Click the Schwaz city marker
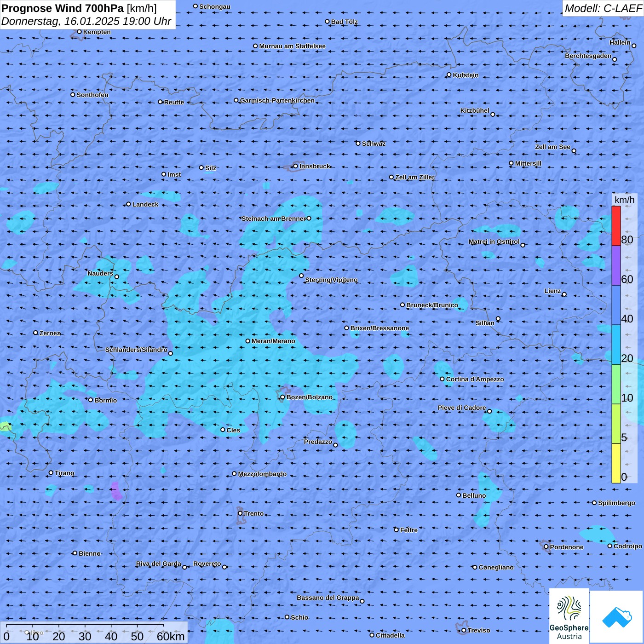 [x=358, y=144]
